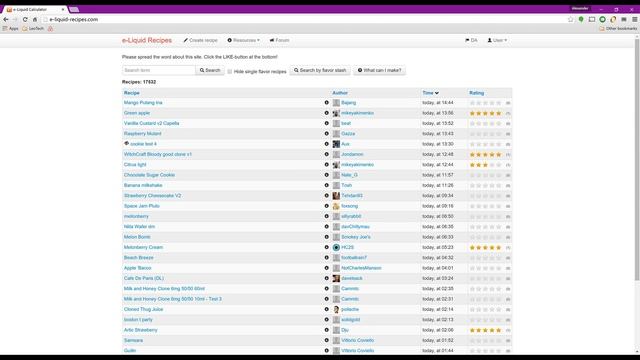Click the browser address bar
The height and width of the screenshot is (360, 640).
click(304, 19)
